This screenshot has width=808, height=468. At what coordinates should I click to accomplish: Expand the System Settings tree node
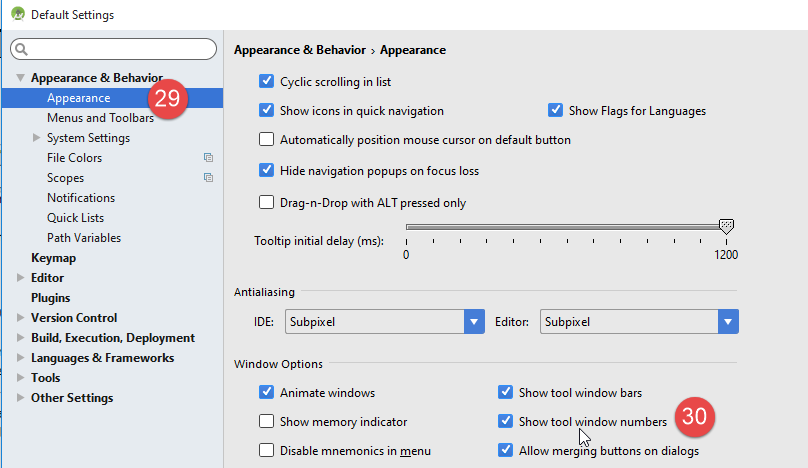[x=37, y=138]
